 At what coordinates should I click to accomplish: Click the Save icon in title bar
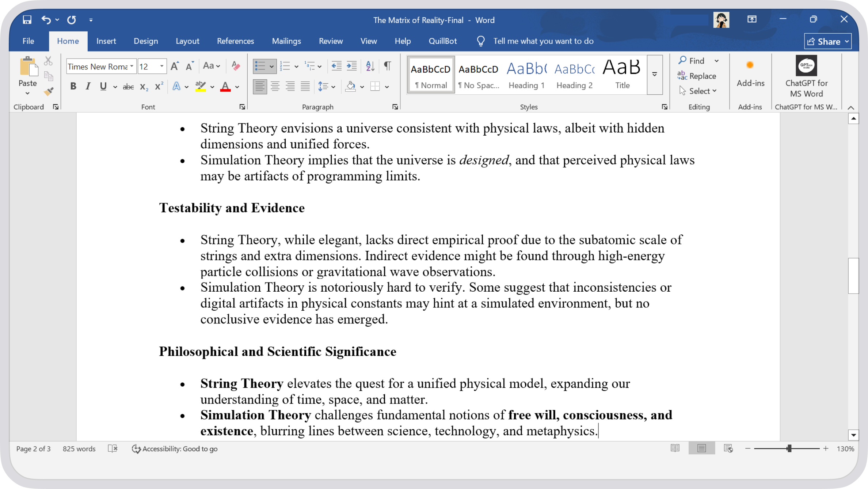point(27,20)
